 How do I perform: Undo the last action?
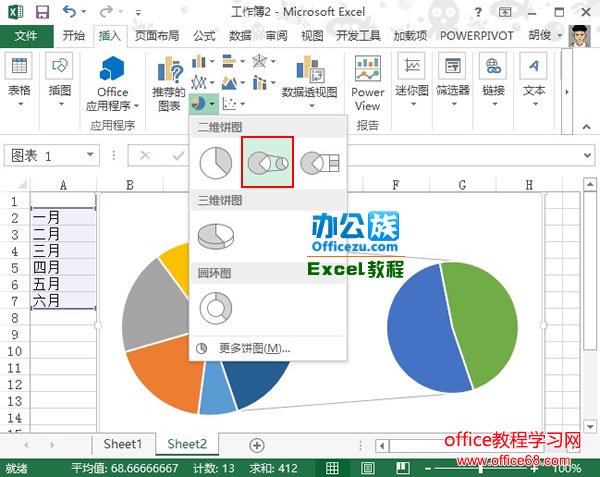coord(69,12)
